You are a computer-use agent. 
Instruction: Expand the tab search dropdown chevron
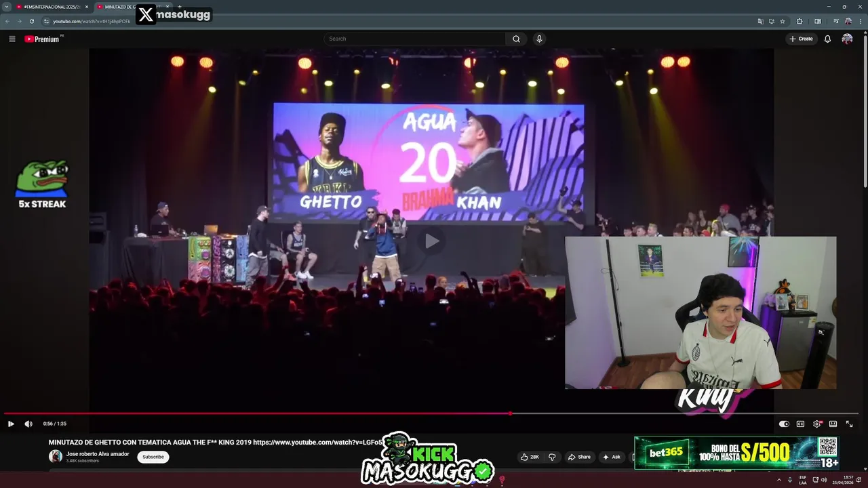click(6, 7)
